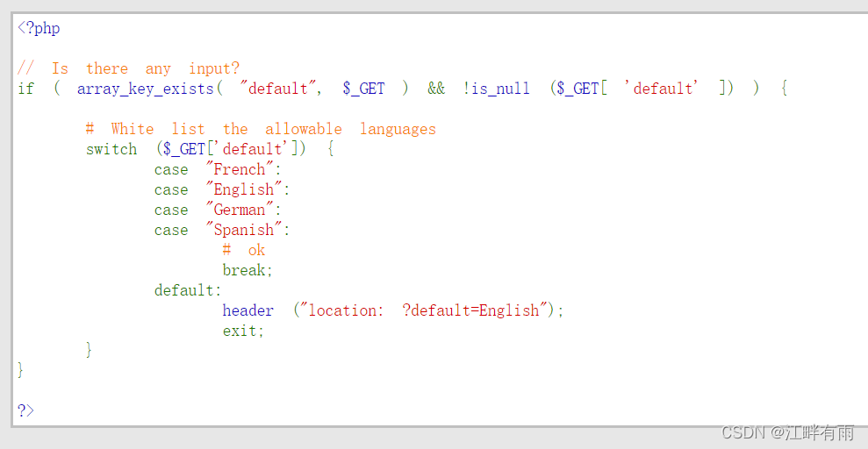Screen dimensions: 868x449
Task: Click the case "German" line
Action: 219,210
